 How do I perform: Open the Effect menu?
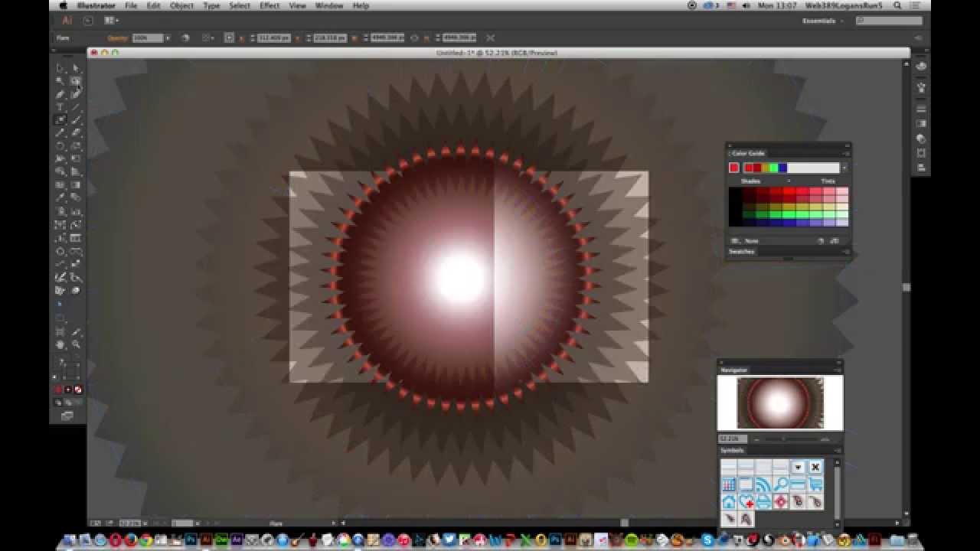(x=269, y=5)
